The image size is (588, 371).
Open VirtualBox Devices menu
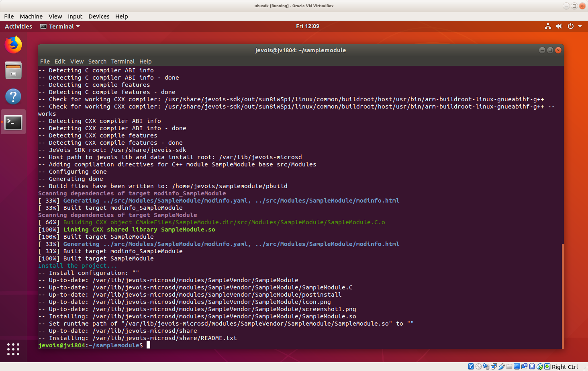99,16
